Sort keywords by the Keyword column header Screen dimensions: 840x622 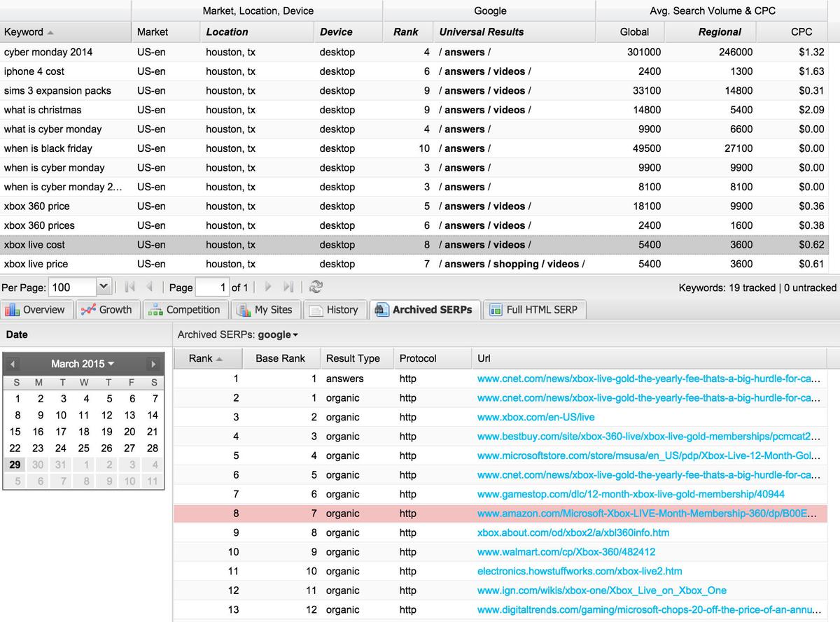[x=28, y=32]
